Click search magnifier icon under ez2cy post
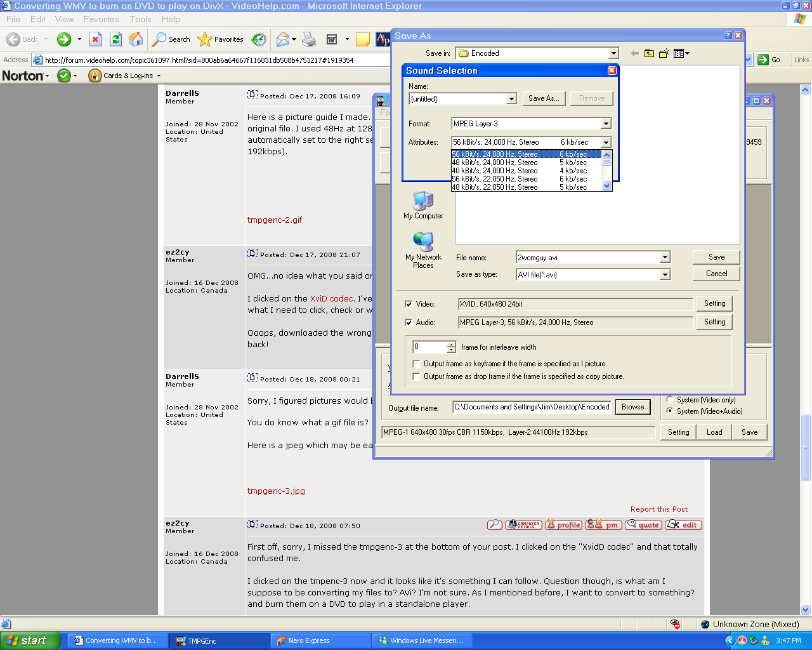This screenshot has height=650, width=812. [x=495, y=525]
